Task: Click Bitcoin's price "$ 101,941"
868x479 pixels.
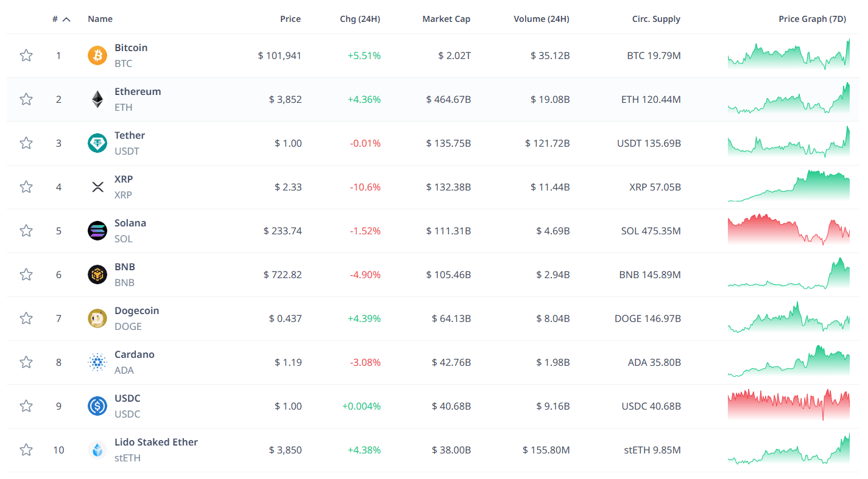Action: coord(280,55)
